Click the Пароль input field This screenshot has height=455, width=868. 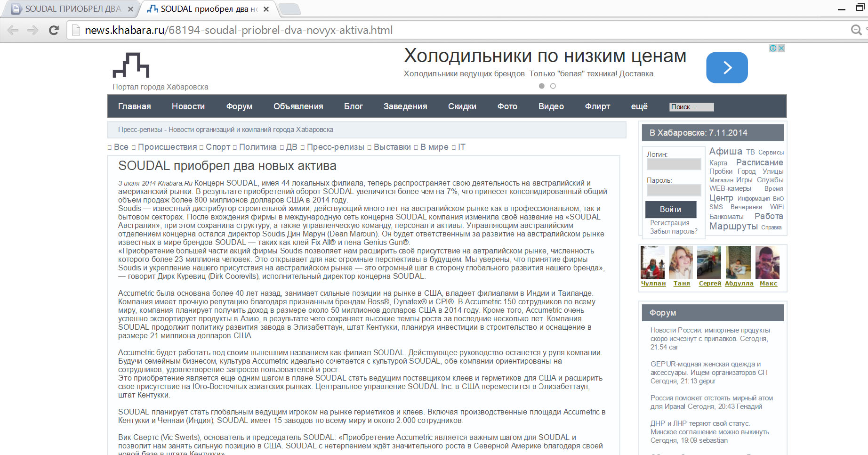[x=674, y=190]
